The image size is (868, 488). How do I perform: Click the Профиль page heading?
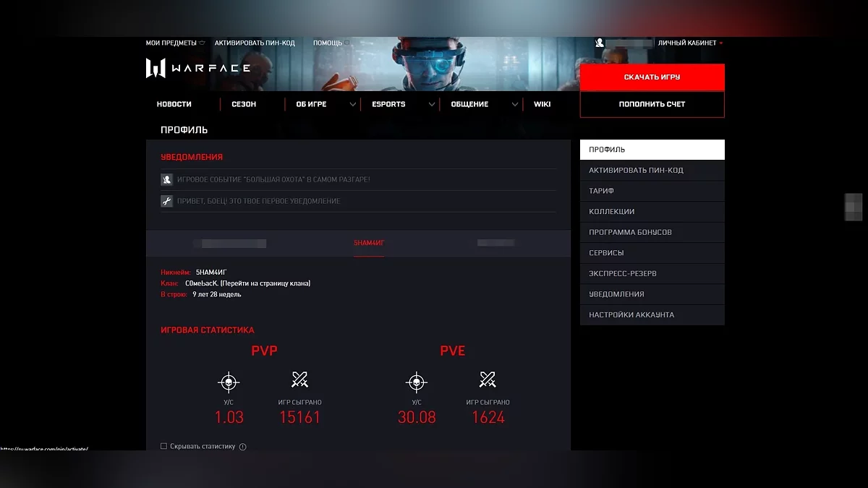(x=184, y=130)
